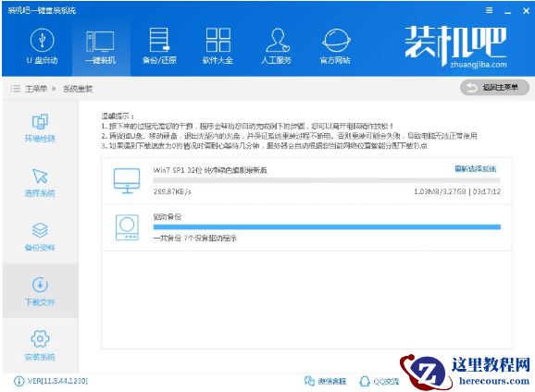Open the hamburger menu in title bar

click(489, 10)
